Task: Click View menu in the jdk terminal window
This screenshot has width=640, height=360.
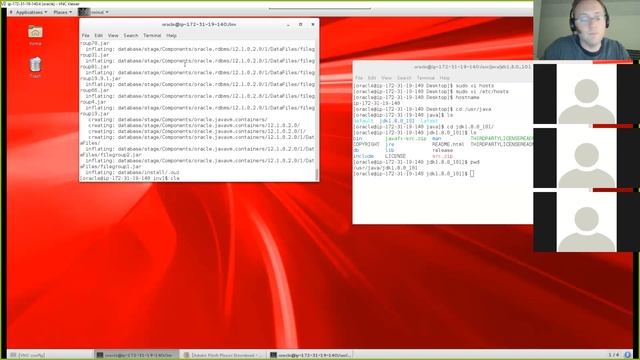Action: tap(386, 78)
